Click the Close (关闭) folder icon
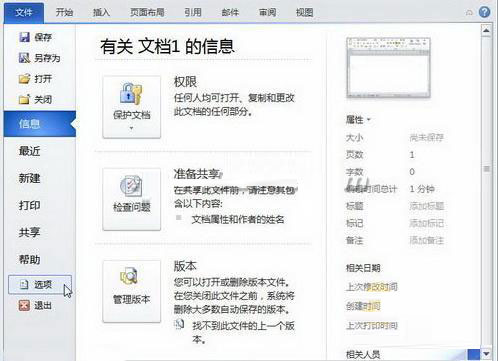The width and height of the screenshot is (498, 361). (x=24, y=99)
